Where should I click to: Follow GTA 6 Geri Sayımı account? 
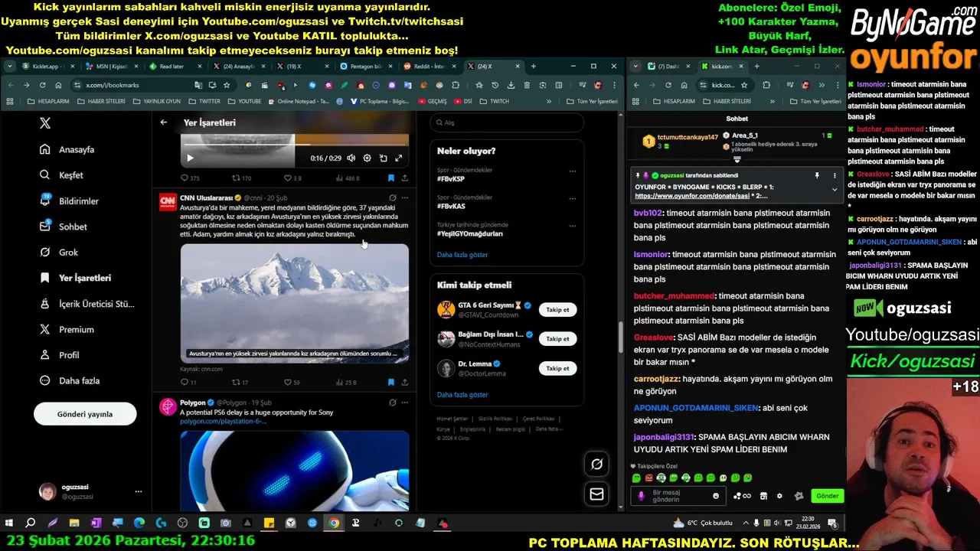click(557, 309)
